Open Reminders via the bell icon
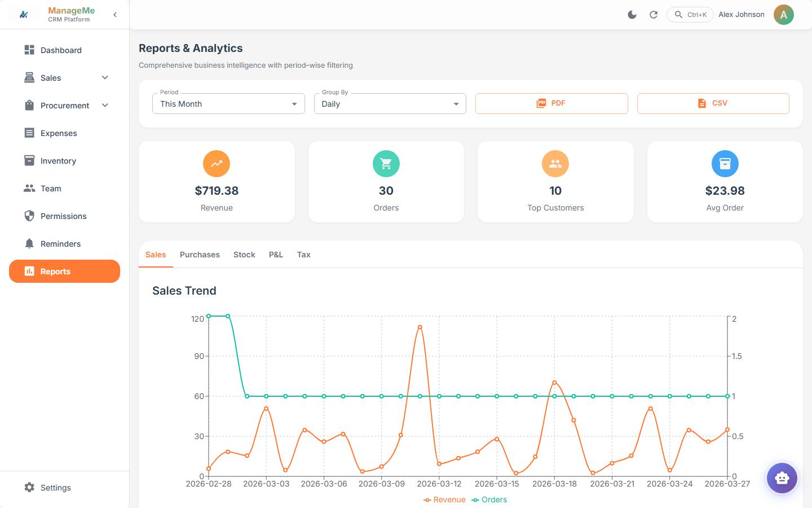This screenshot has height=508, width=812. point(29,243)
